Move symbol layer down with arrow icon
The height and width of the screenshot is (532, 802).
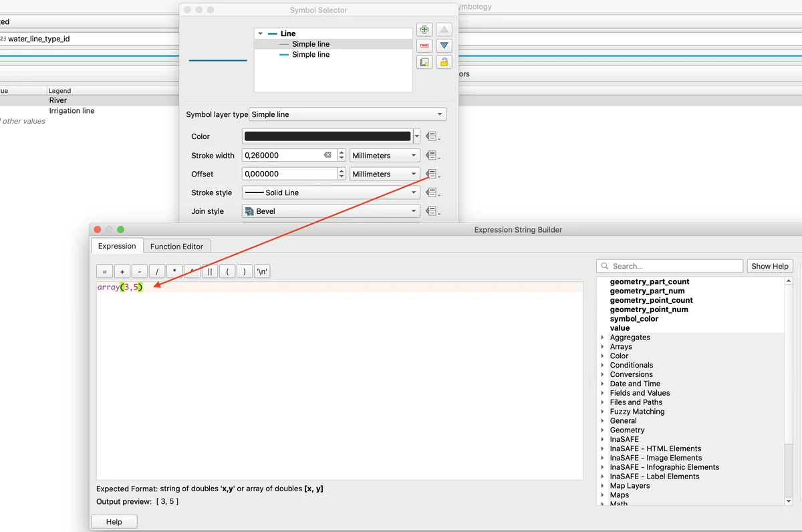444,45
